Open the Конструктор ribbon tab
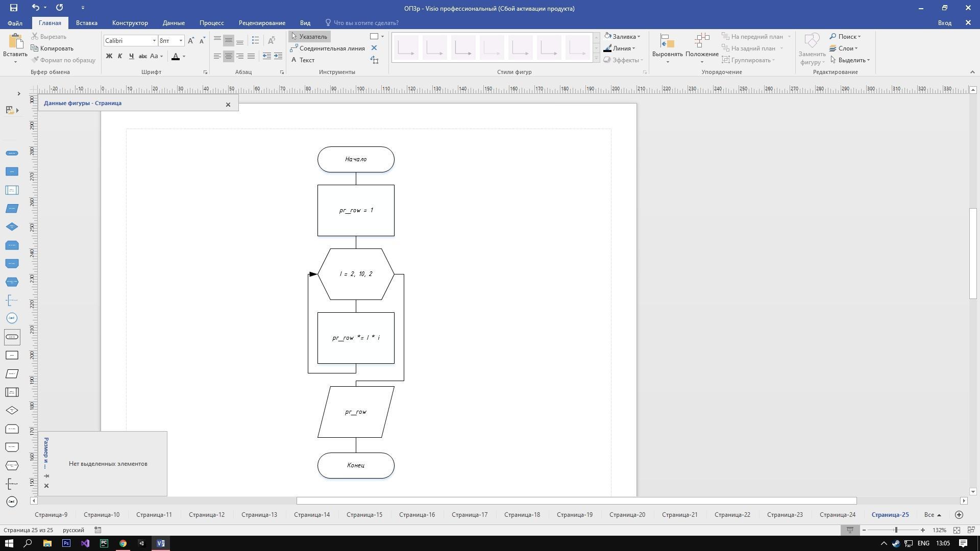Viewport: 980px width, 551px height. pos(130,23)
